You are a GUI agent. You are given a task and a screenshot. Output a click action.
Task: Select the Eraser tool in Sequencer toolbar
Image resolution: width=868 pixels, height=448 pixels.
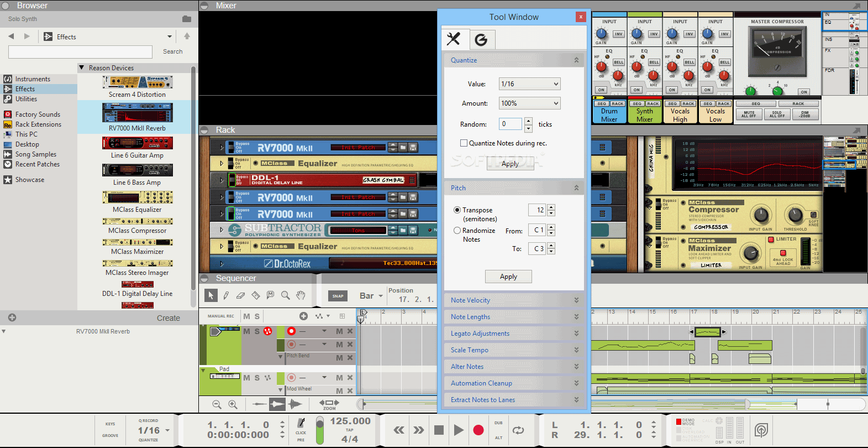point(240,295)
